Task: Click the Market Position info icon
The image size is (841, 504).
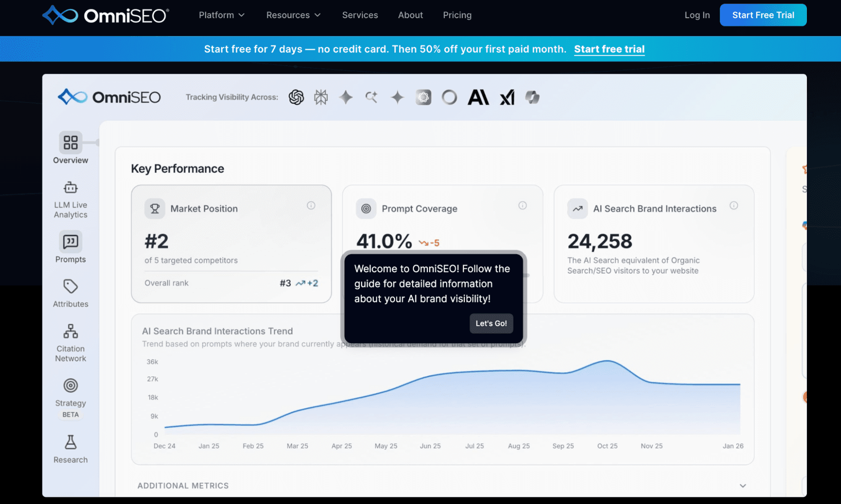Action: (311, 205)
